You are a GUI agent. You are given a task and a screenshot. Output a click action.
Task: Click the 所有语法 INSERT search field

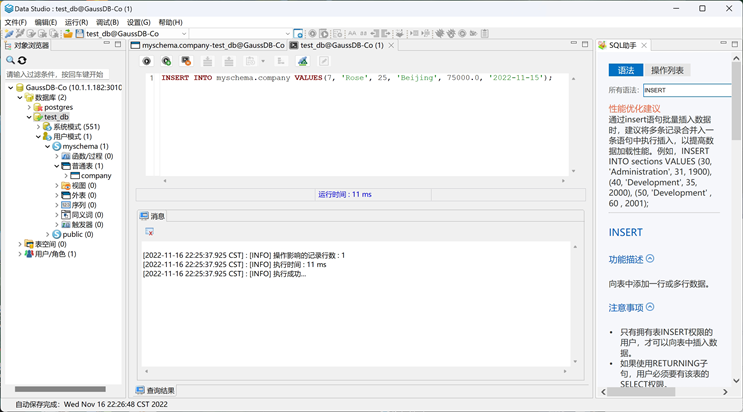pos(687,90)
